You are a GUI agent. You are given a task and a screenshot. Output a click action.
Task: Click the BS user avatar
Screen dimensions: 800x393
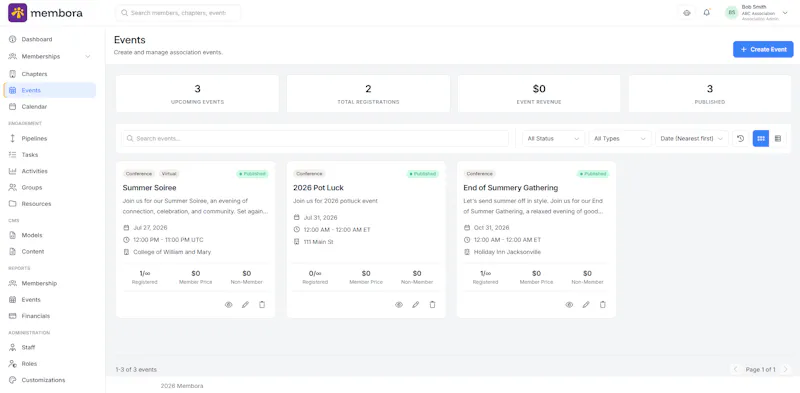pyautogui.click(x=732, y=13)
